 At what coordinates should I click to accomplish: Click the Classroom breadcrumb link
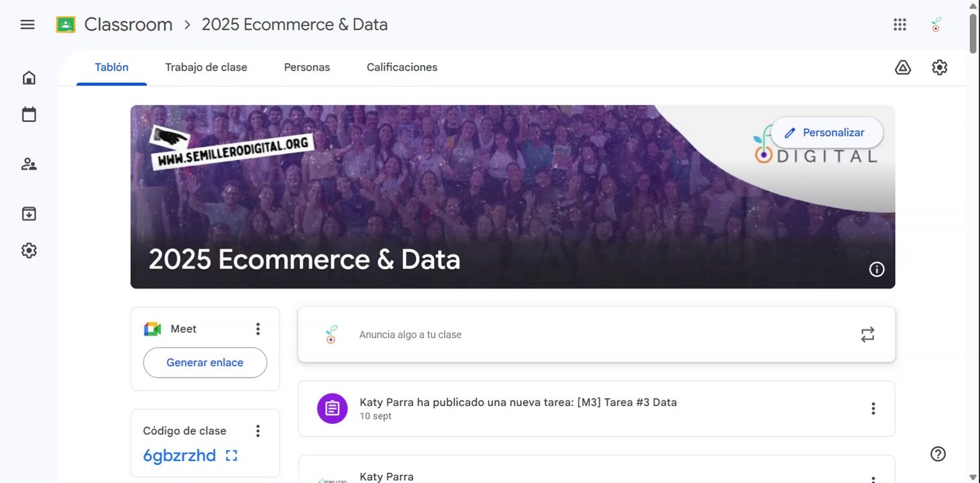click(x=128, y=25)
